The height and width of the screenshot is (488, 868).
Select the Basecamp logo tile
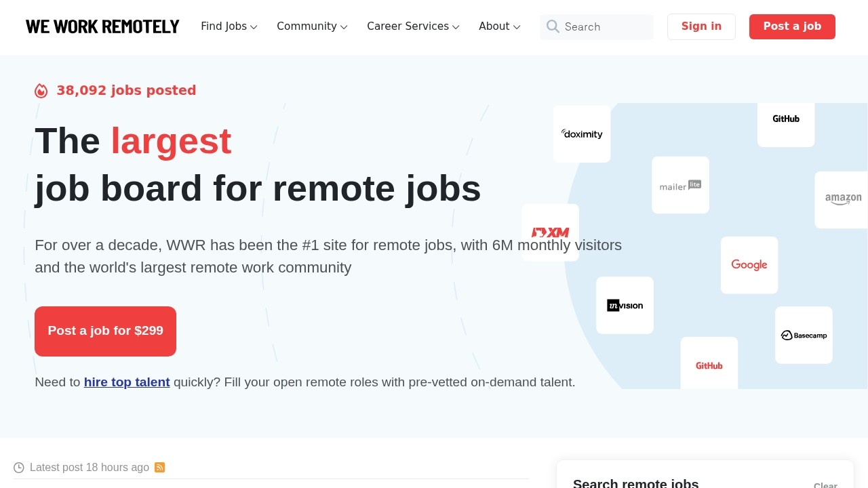coord(804,334)
